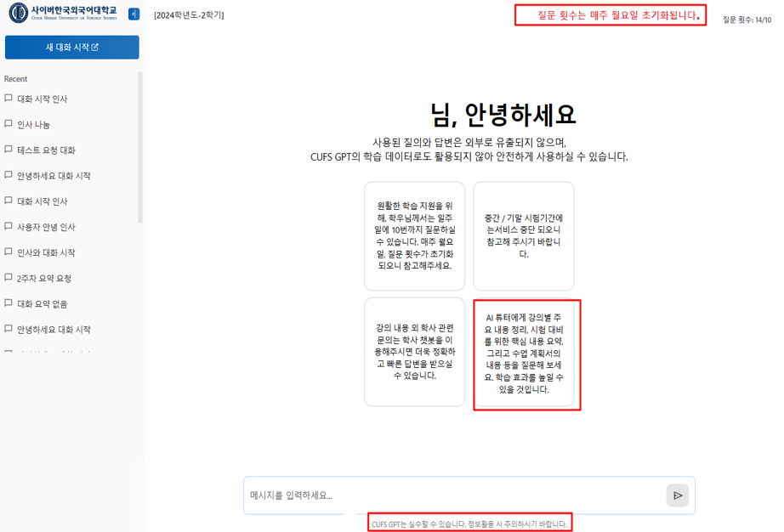Select the '사용자 안녕 인사' chat entry
This screenshot has height=532, width=784.
51,227
